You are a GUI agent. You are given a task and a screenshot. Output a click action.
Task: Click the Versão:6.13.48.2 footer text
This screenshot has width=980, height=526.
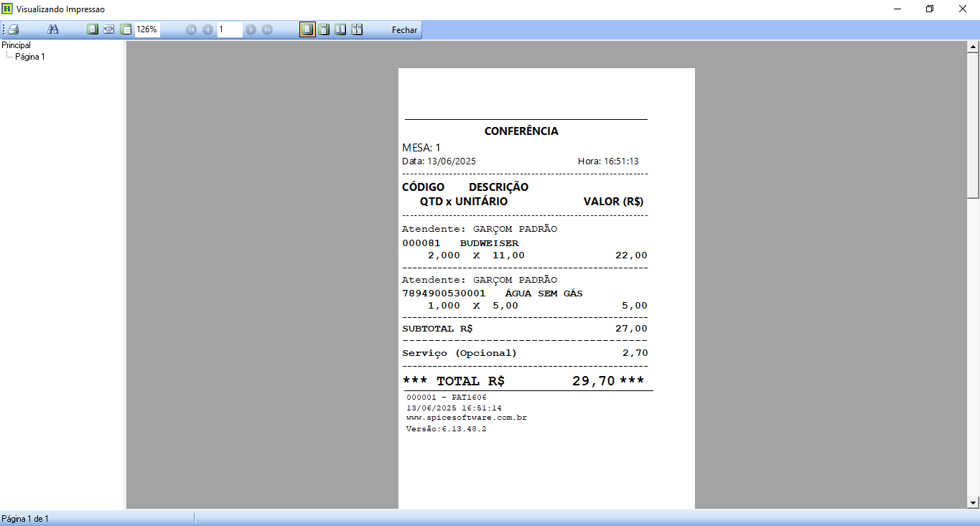[447, 429]
